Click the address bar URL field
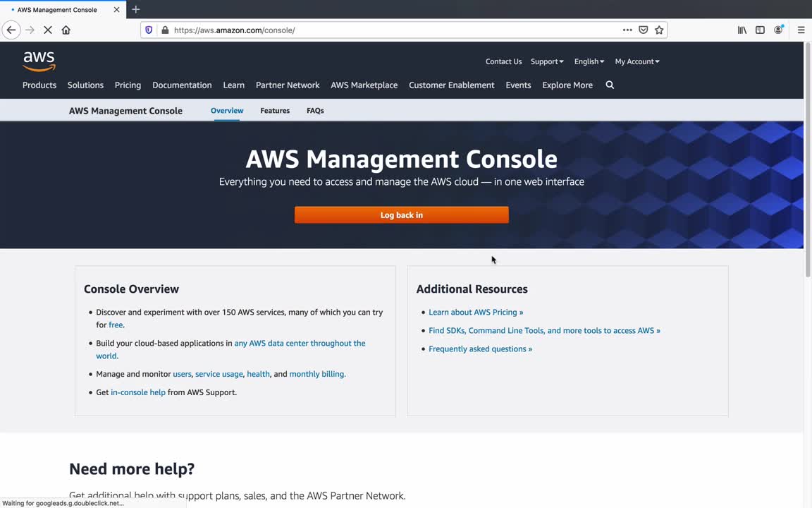 click(x=388, y=30)
